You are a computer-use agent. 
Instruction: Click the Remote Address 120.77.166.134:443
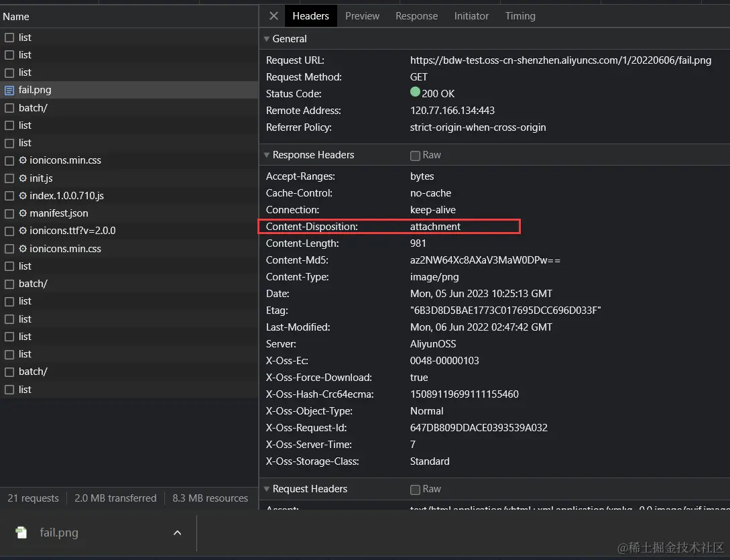452,111
